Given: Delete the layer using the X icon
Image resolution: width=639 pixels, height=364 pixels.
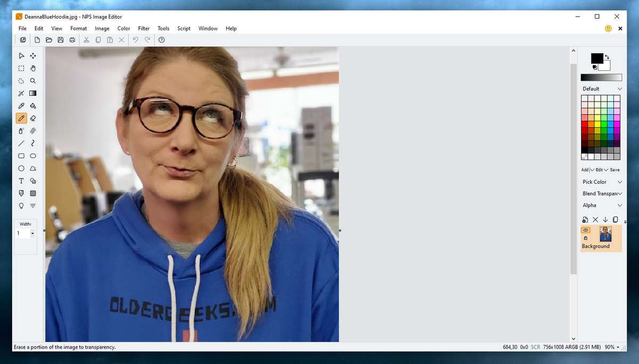Looking at the screenshot, I should click(x=595, y=220).
